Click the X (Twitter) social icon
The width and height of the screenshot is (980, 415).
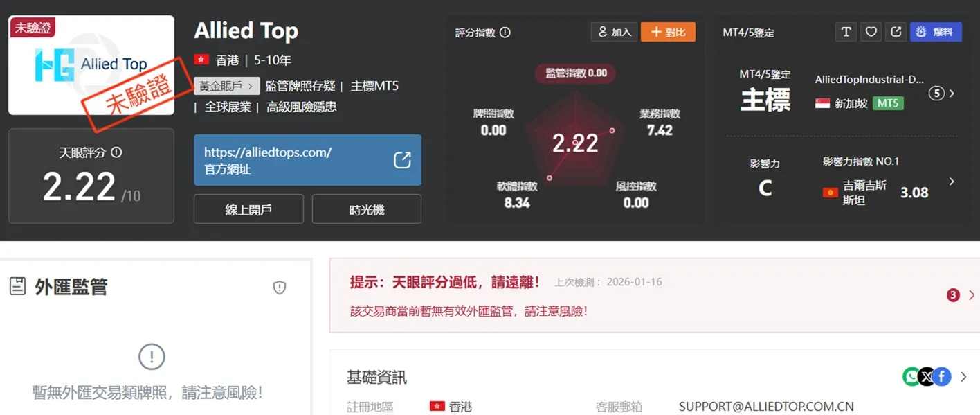(x=927, y=376)
